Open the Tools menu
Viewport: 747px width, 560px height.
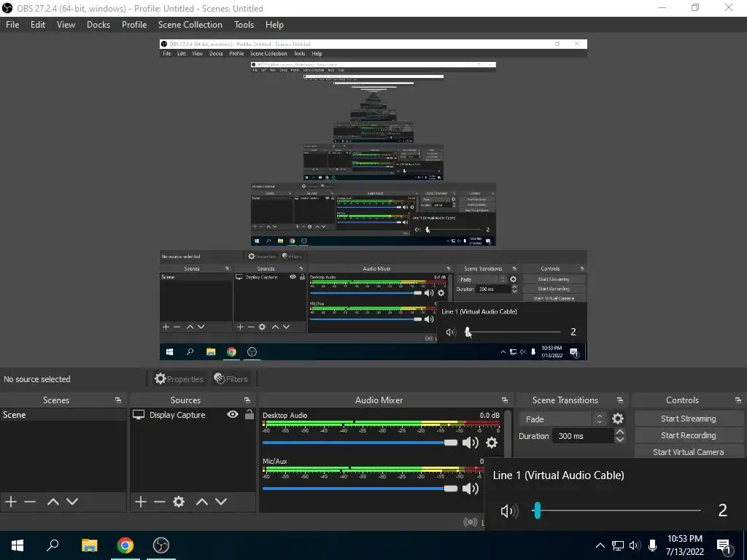point(244,25)
